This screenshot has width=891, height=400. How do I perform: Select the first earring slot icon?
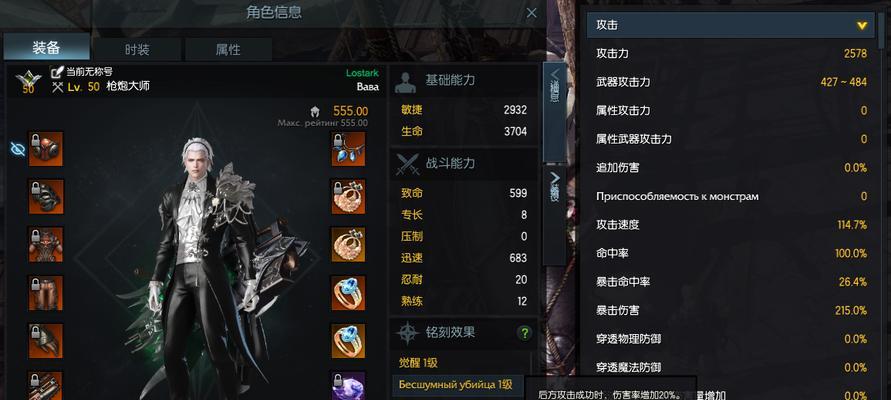(348, 197)
